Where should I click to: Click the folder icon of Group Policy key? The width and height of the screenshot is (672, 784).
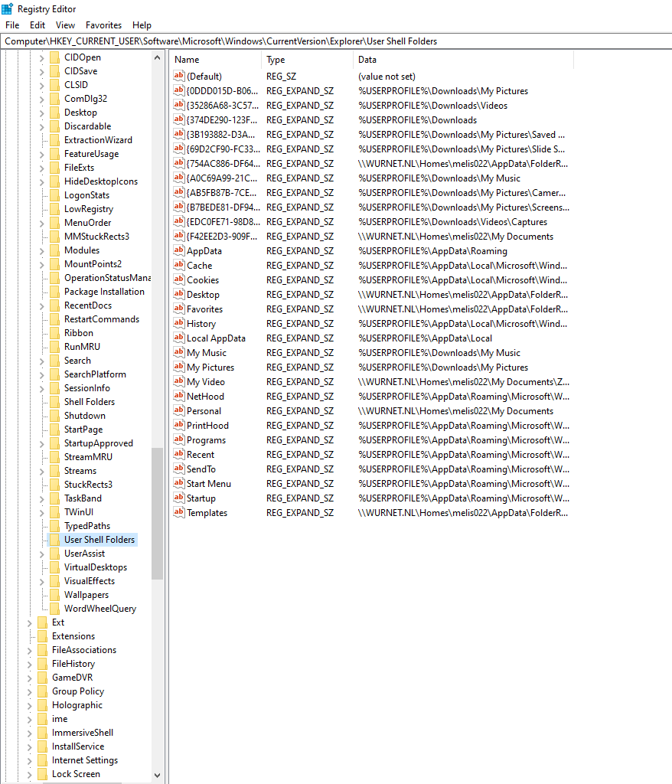pos(43,691)
